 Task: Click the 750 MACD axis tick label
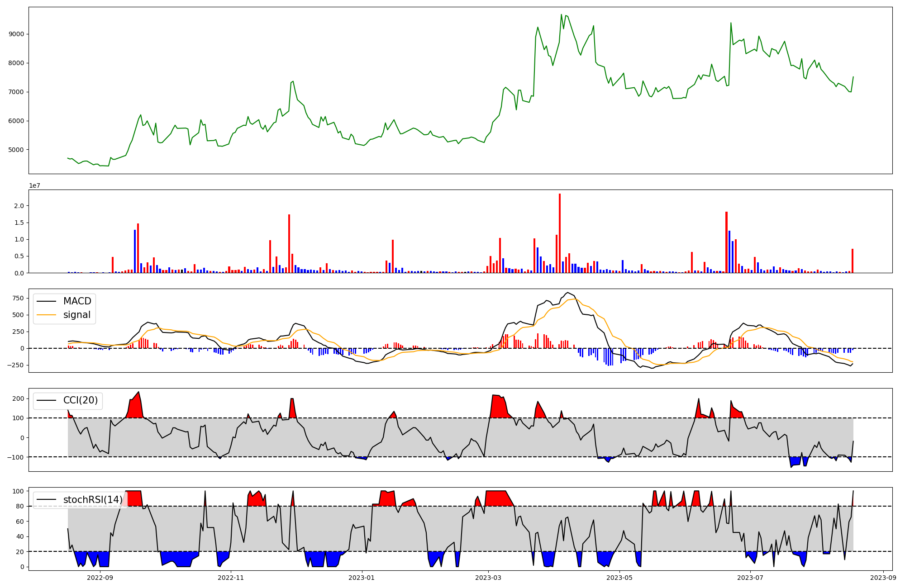19,298
